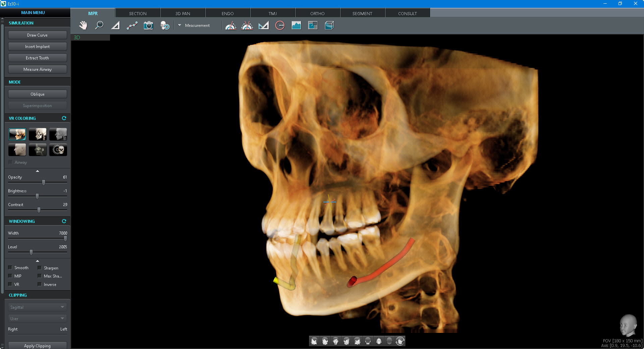
Task: Click the Opacity slider handle
Action: pos(44,183)
